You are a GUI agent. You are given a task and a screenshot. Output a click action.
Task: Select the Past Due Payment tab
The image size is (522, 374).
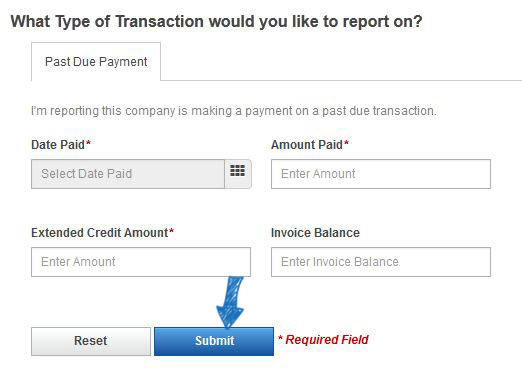96,62
